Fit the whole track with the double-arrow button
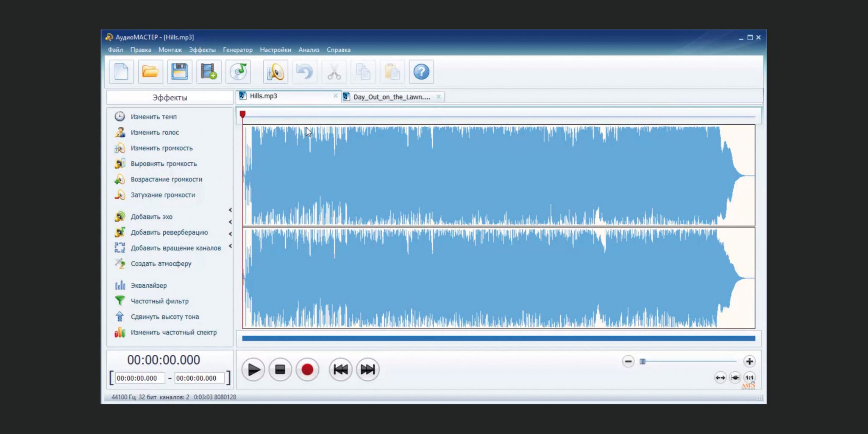 tap(721, 378)
